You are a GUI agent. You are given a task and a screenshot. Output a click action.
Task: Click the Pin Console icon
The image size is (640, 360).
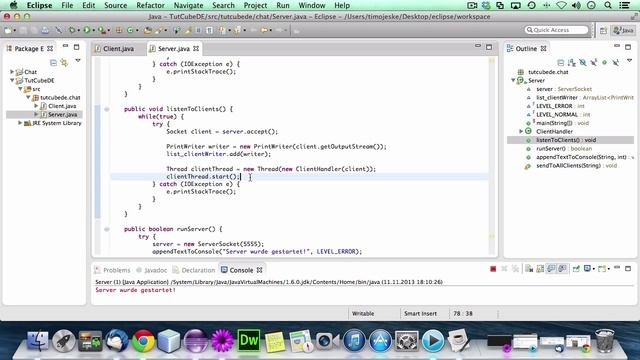point(576,269)
